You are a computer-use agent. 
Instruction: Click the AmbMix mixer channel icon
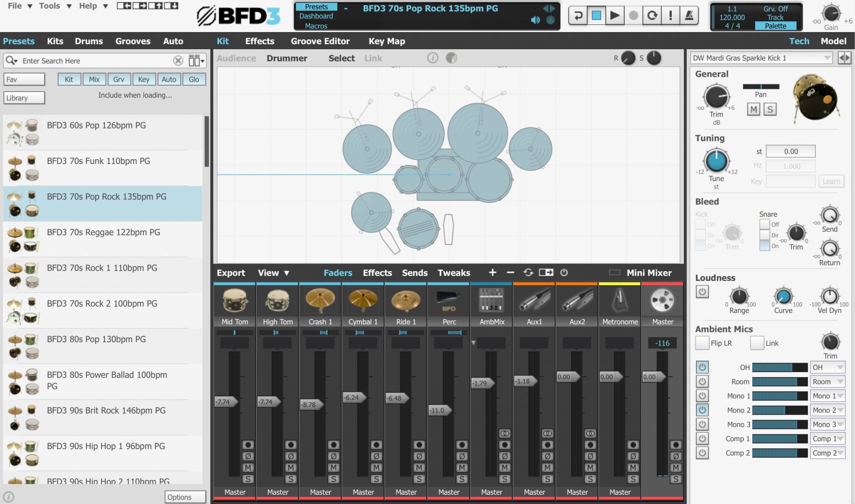pos(491,300)
